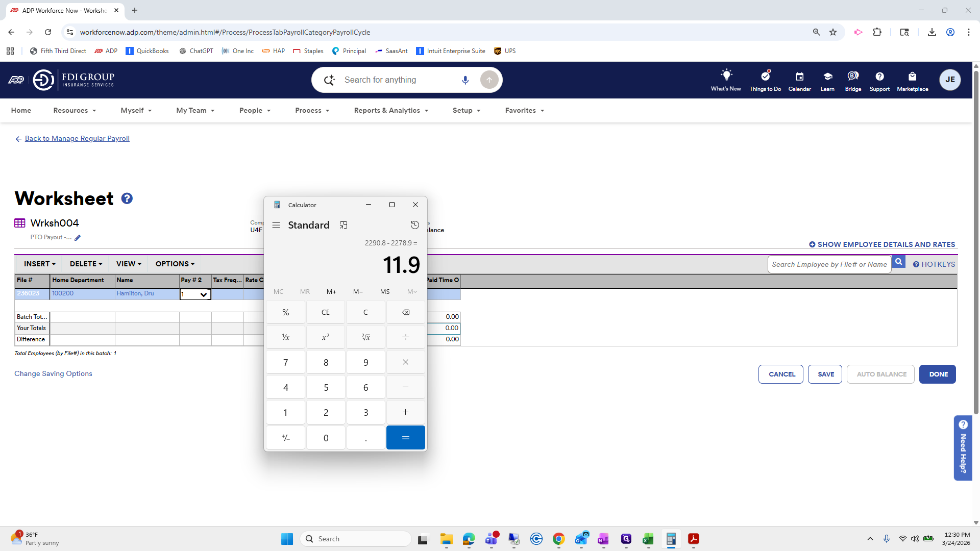
Task: Expand Show Employee Details and Rates
Action: tap(882, 244)
